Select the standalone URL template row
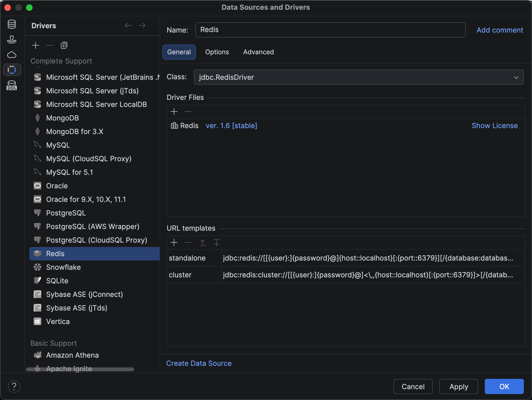This screenshot has height=400, width=532. (x=346, y=258)
